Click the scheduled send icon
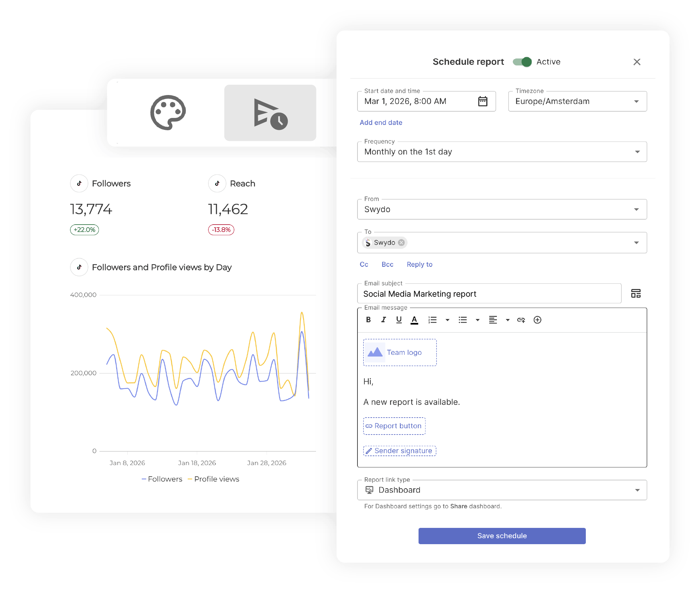The width and height of the screenshot is (700, 593). tap(270, 113)
